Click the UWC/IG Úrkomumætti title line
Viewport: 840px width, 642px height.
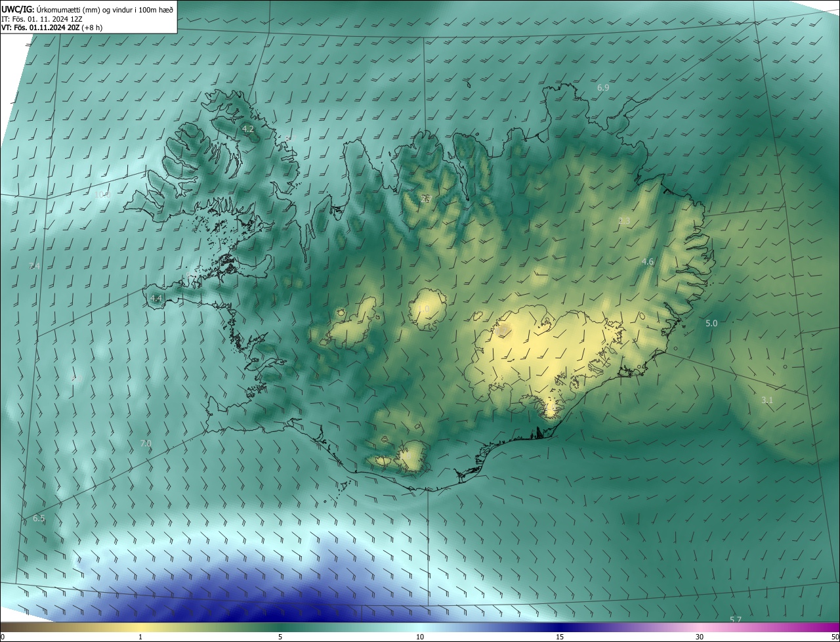(x=88, y=9)
